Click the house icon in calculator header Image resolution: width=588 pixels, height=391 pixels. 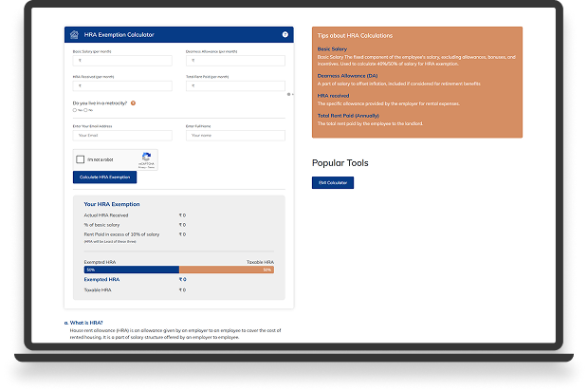tap(74, 35)
